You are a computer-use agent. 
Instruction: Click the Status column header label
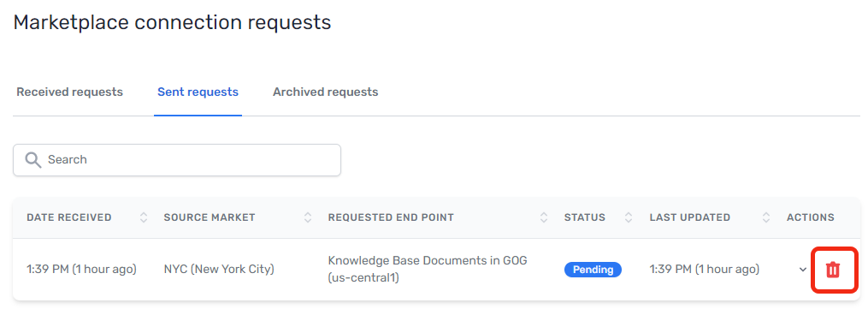585,217
